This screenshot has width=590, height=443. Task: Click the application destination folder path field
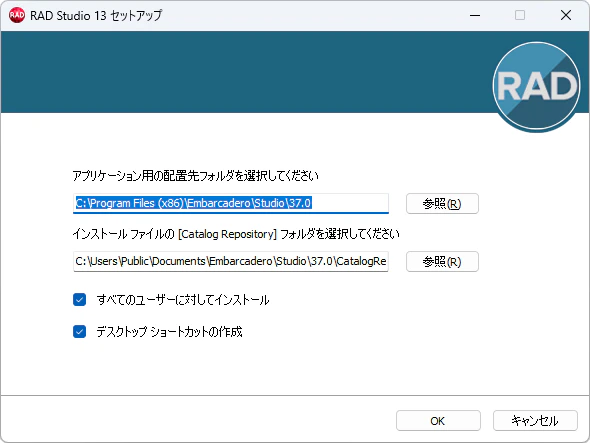(231, 203)
